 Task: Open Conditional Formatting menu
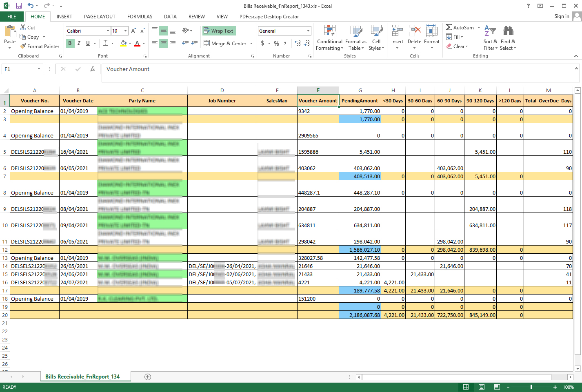pos(329,38)
